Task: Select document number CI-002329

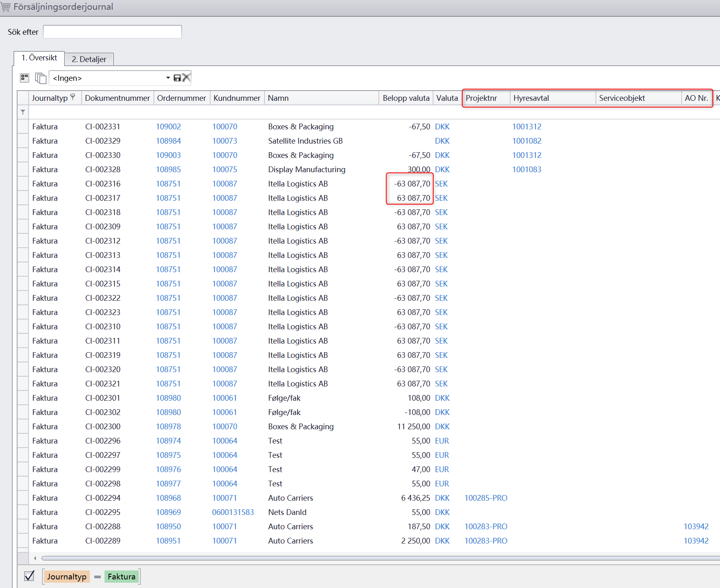Action: coord(103,141)
